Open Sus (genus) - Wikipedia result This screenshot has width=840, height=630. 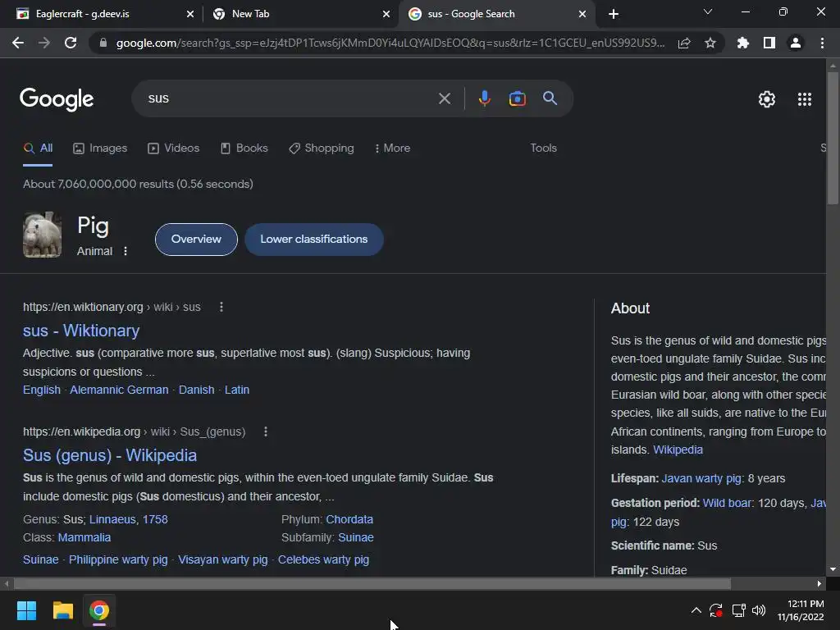pos(110,455)
